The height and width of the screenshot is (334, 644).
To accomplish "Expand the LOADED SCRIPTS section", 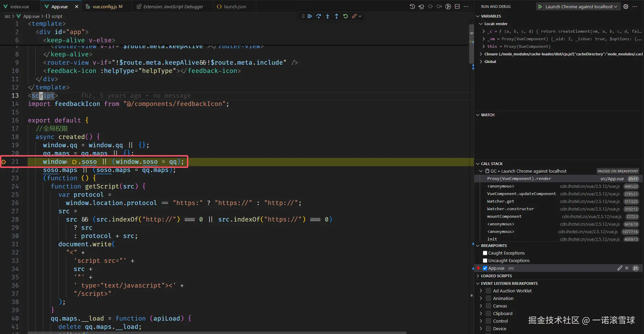I will [x=478, y=276].
